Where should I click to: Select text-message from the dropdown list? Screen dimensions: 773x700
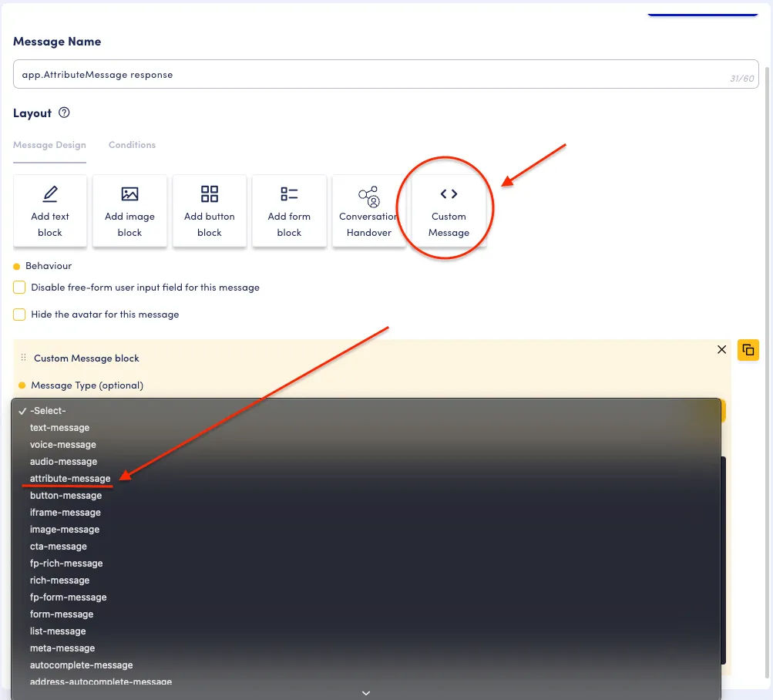(x=366, y=428)
